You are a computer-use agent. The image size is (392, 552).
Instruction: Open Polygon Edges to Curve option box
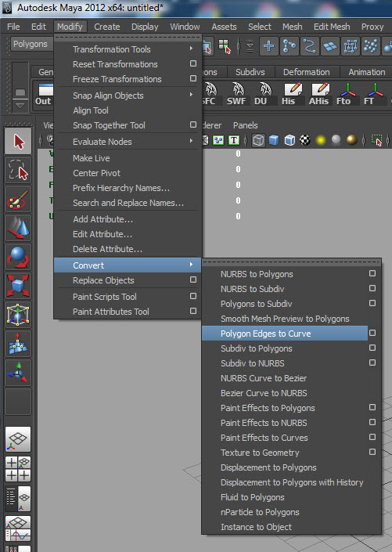coord(372,333)
